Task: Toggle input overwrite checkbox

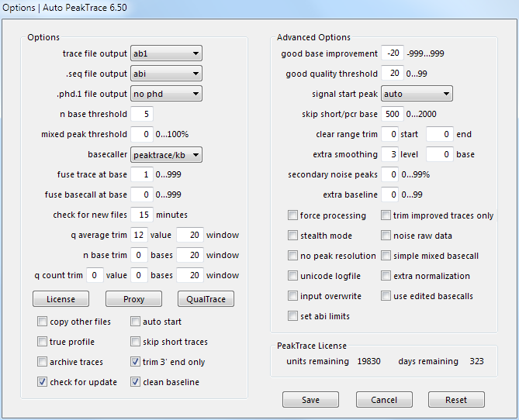Action: click(292, 296)
